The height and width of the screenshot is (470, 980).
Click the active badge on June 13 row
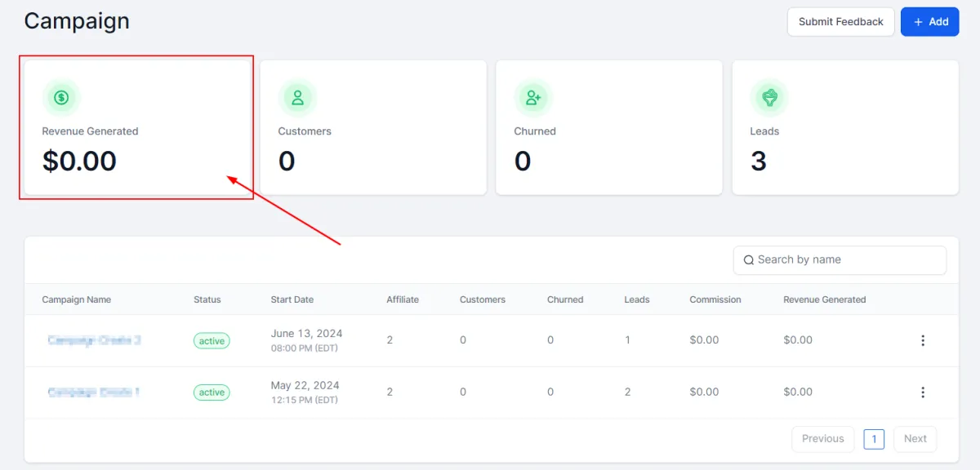212,341
